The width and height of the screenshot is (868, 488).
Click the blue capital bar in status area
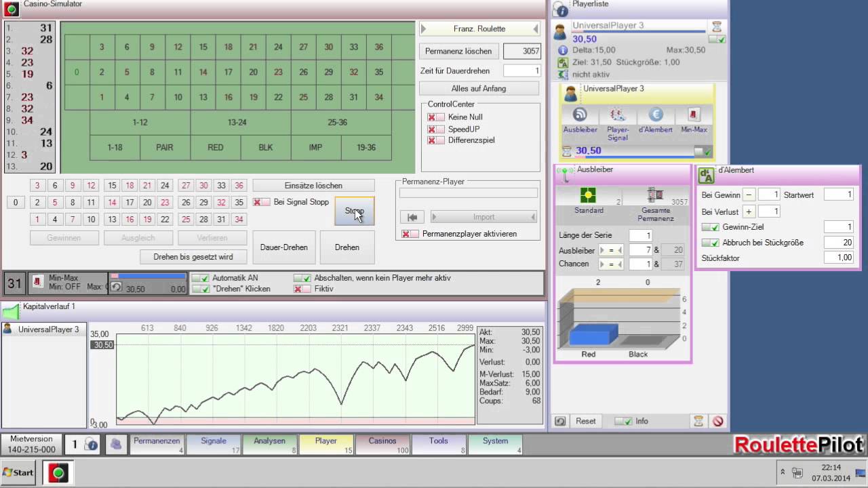148,277
